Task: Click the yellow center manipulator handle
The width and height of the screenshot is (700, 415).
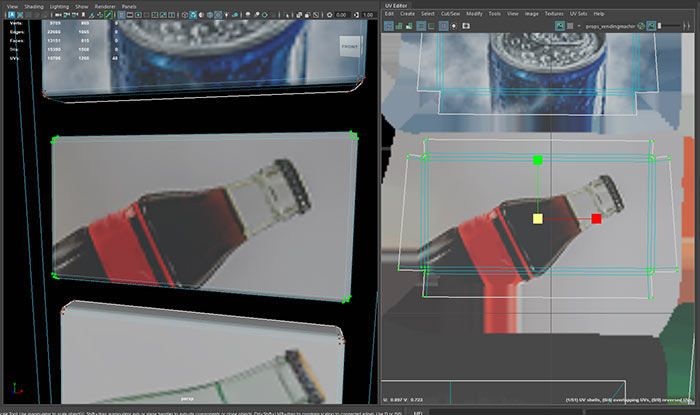Action: click(x=538, y=218)
